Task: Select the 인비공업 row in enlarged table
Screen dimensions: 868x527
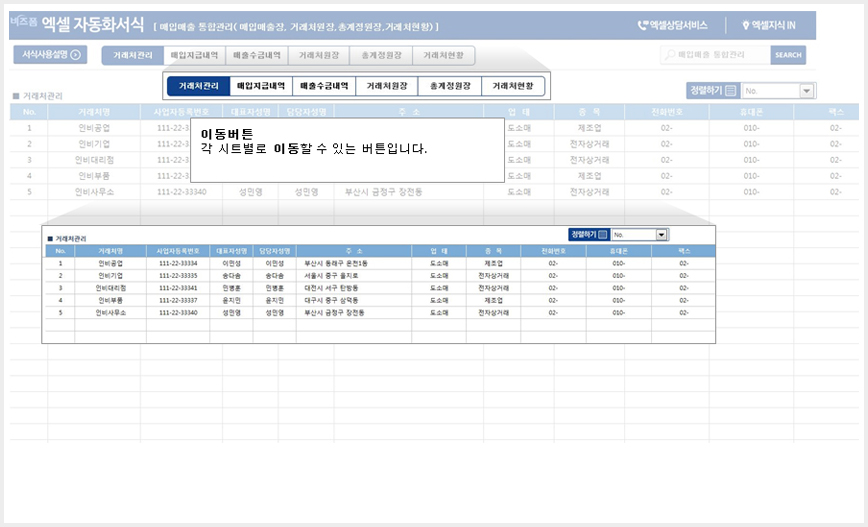Action: pyautogui.click(x=380, y=264)
